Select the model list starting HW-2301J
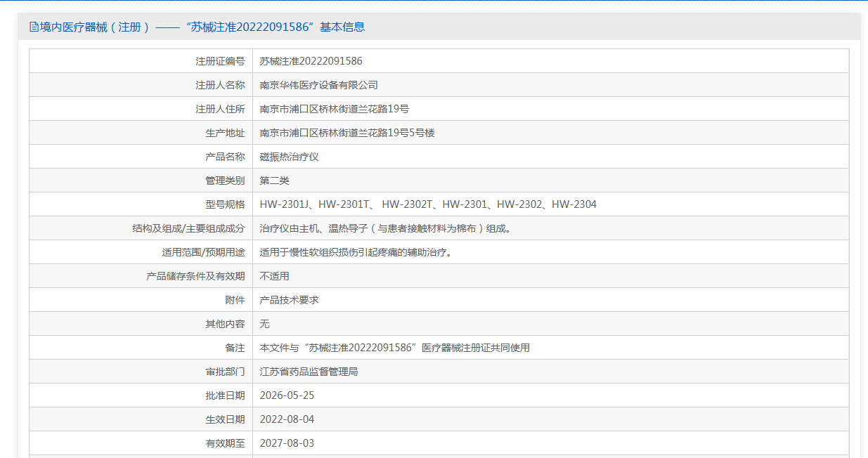This screenshot has width=868, height=458. [428, 204]
